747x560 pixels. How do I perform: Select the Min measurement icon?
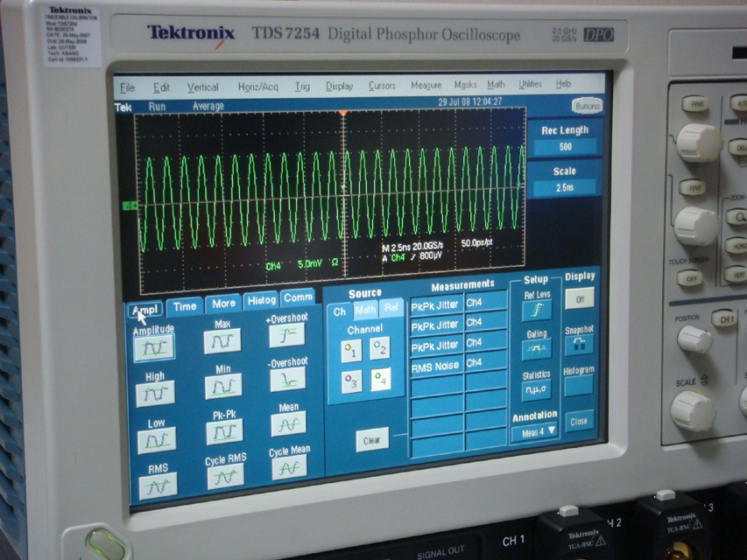point(223,386)
